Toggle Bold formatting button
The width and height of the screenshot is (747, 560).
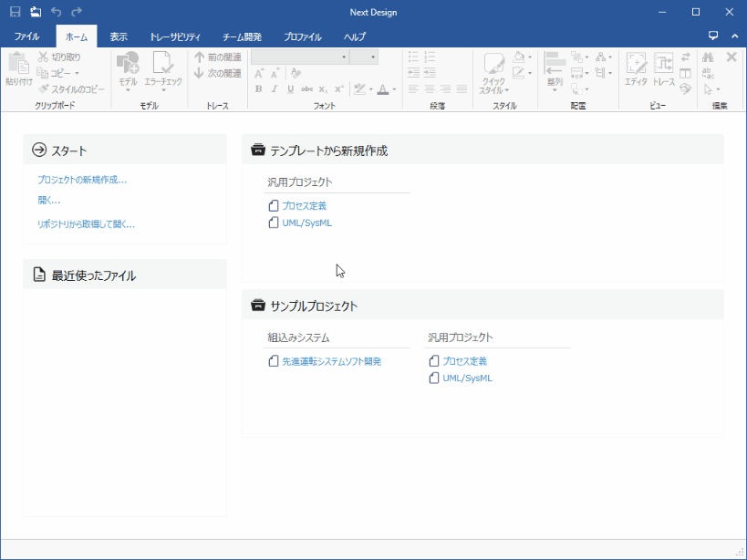pyautogui.click(x=259, y=89)
